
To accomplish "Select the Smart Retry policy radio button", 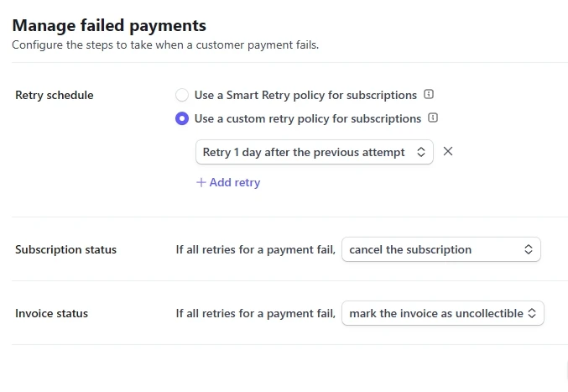I will pyautogui.click(x=182, y=96).
